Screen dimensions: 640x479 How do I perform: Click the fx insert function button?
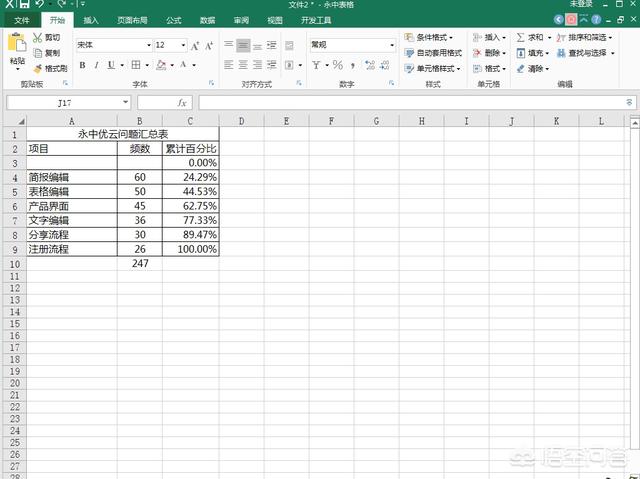pyautogui.click(x=182, y=103)
